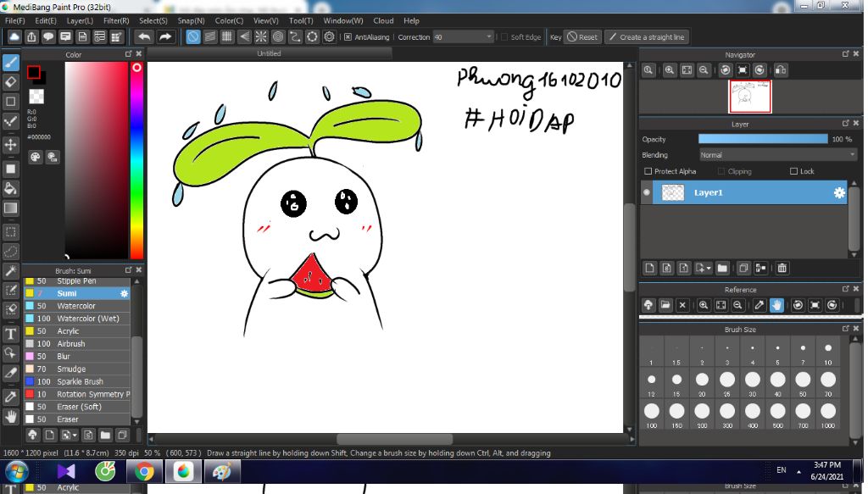Toggle the Reference panel hand tool
The width and height of the screenshot is (868, 494).
pos(776,305)
